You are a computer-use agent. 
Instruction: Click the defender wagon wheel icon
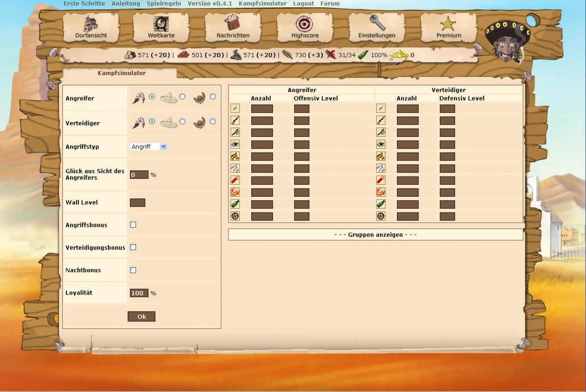380,216
